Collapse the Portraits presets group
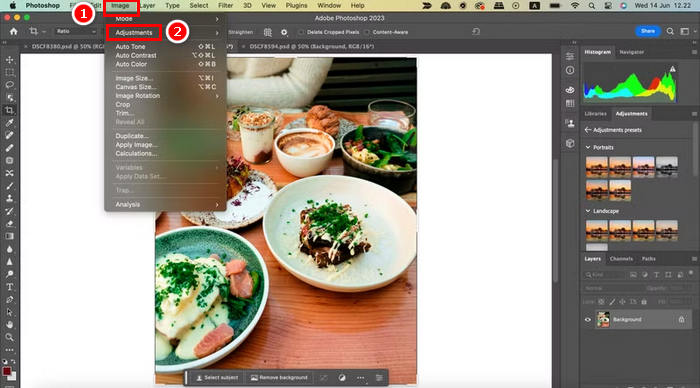The height and width of the screenshot is (388, 700). click(588, 147)
